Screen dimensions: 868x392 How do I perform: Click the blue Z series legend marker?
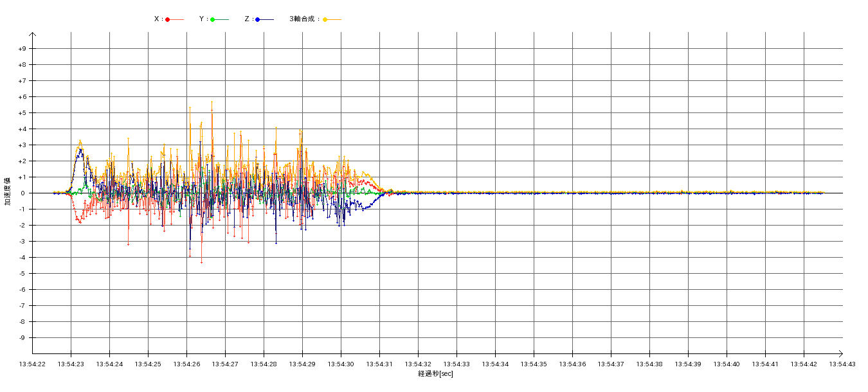[x=258, y=19]
